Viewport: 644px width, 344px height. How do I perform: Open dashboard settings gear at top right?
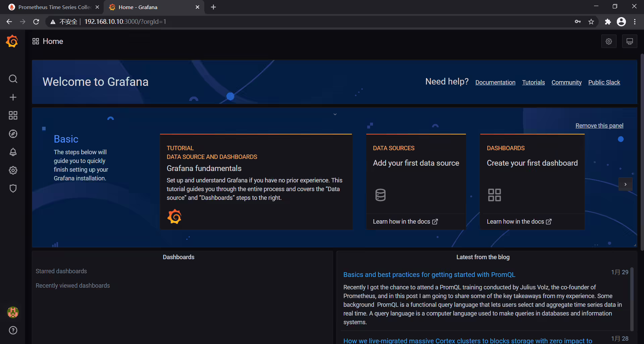pyautogui.click(x=609, y=41)
